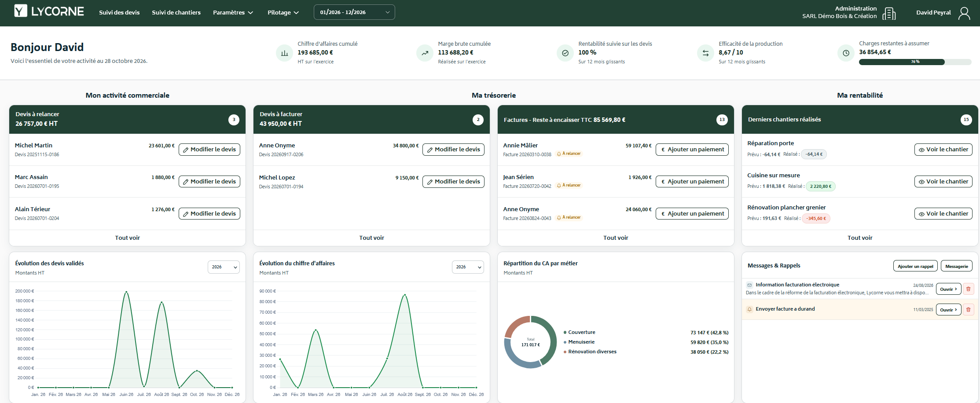Open the user profile icon
Viewport: 980px width, 403px height.
click(964, 13)
